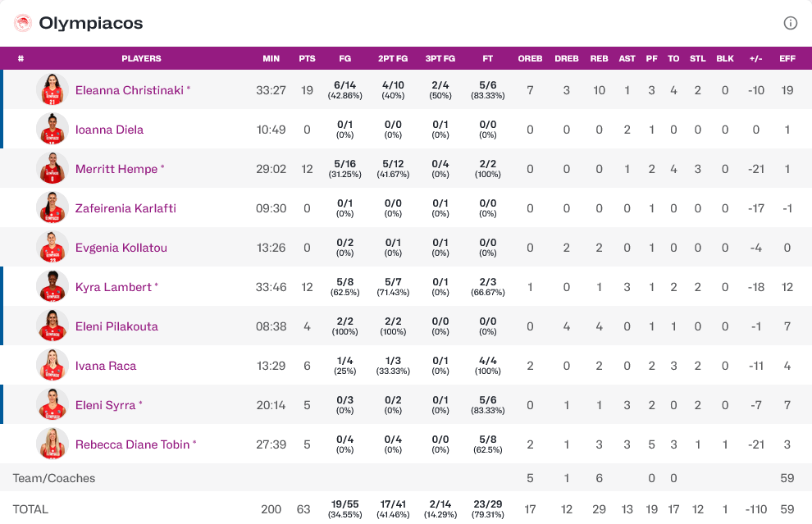Click the EFF column header
Viewport: 812px width, 524px height.
point(787,58)
